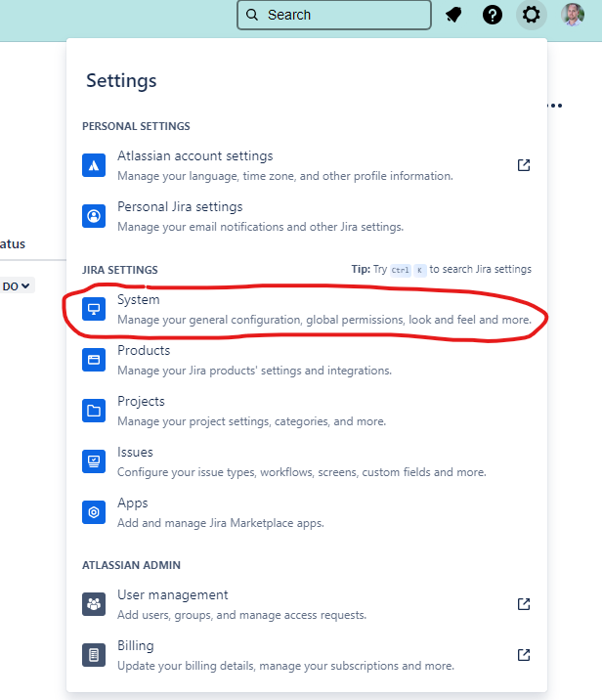
Task: Expand the DO status dropdown
Action: [x=17, y=286]
